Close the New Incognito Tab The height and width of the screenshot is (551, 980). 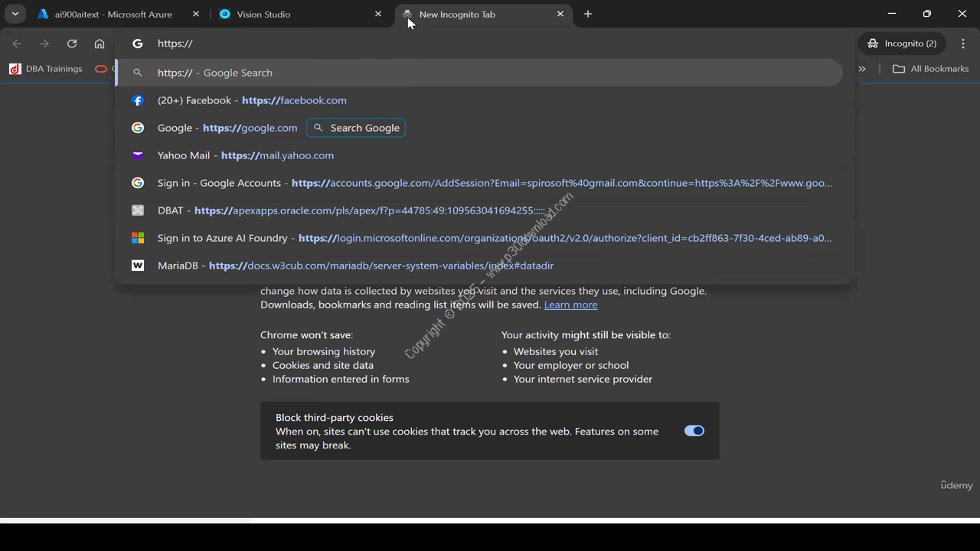pos(560,14)
